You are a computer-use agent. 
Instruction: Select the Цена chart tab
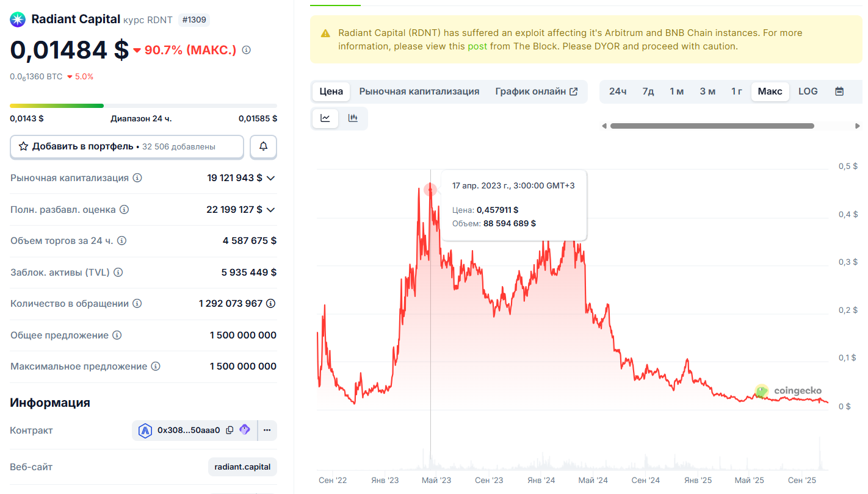pyautogui.click(x=330, y=91)
